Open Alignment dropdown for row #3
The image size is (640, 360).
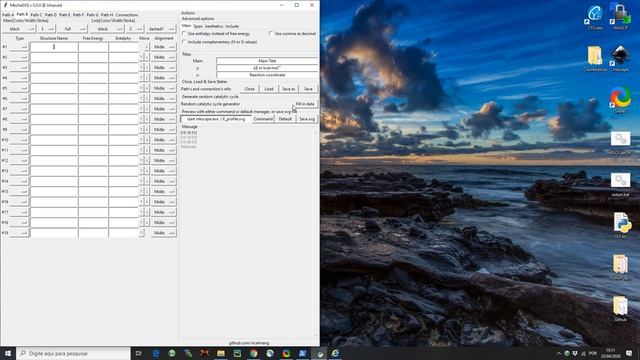tap(163, 67)
